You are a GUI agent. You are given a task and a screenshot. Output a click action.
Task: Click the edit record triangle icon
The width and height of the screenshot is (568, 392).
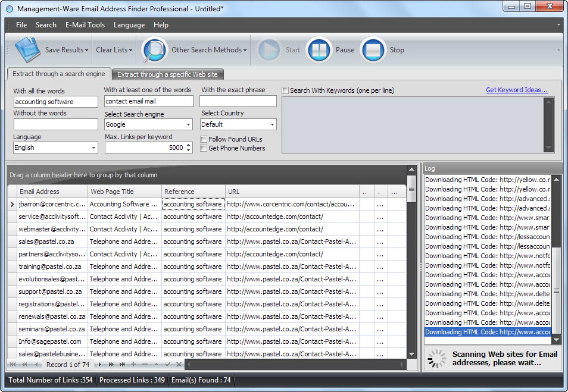(156, 365)
